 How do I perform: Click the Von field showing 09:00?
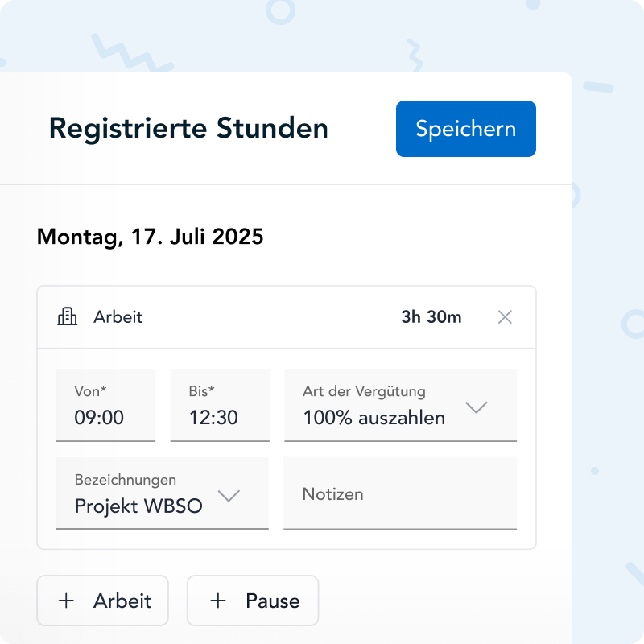point(105,406)
